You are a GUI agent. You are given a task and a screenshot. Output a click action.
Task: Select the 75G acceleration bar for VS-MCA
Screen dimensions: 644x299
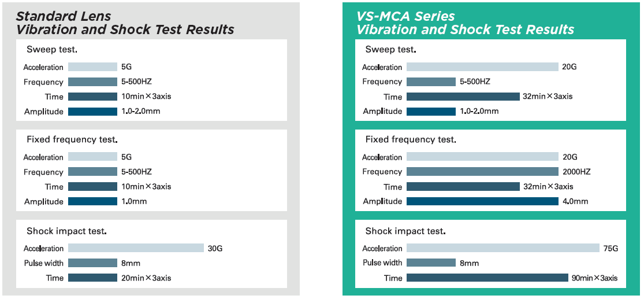coord(502,248)
